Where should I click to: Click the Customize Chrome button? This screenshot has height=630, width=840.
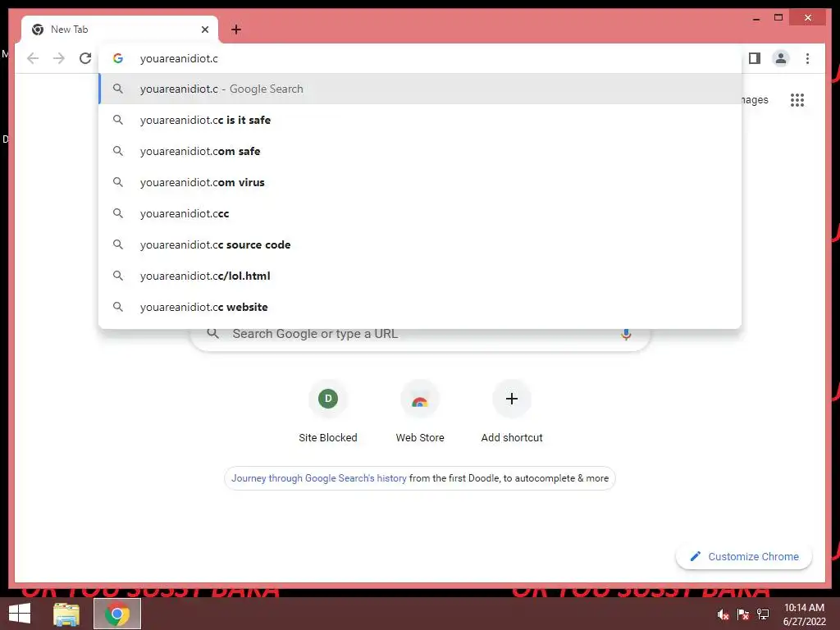[x=743, y=556]
